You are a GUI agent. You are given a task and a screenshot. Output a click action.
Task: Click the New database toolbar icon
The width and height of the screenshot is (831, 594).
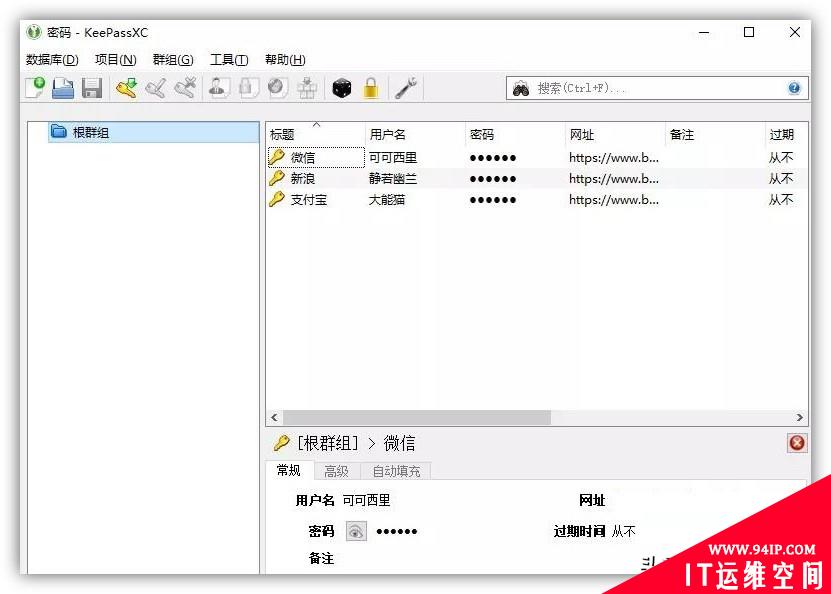36,87
